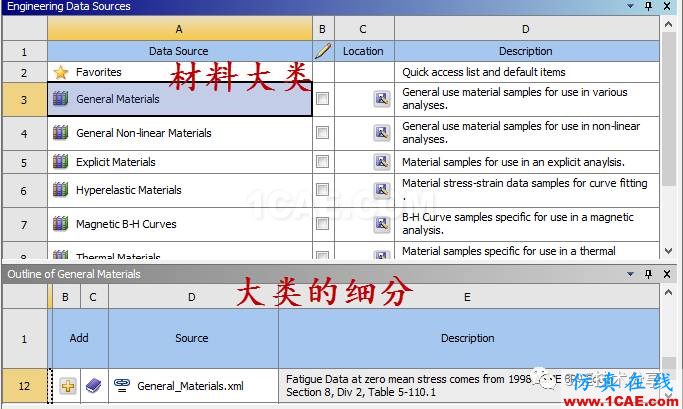Close the Outline of General Materials panel

tap(667, 274)
